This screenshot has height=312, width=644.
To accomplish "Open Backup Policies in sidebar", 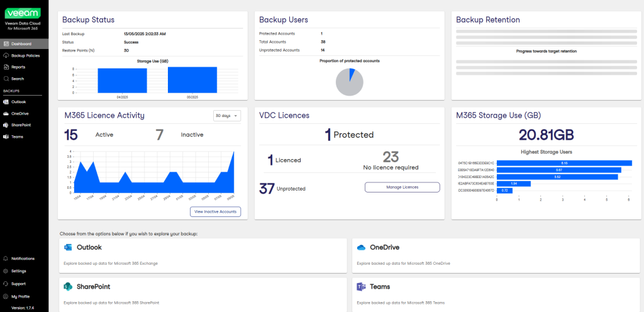I will (25, 55).
